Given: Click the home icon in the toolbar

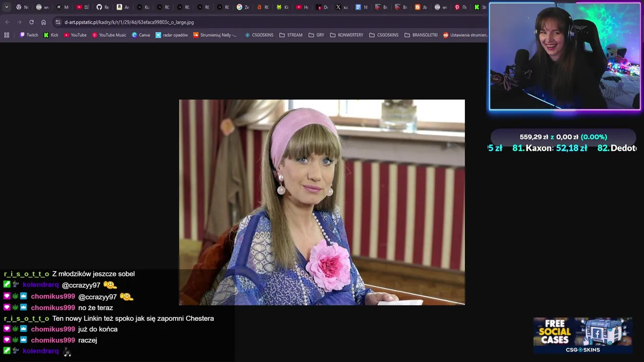Looking at the screenshot, I should tap(43, 22).
